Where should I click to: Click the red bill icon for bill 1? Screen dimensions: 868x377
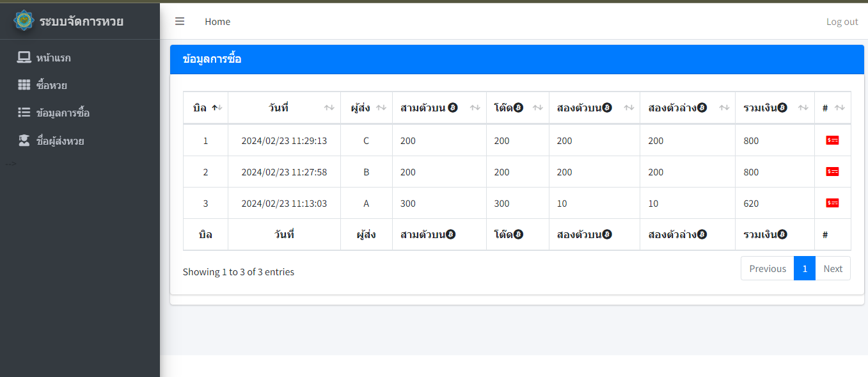[x=832, y=140]
